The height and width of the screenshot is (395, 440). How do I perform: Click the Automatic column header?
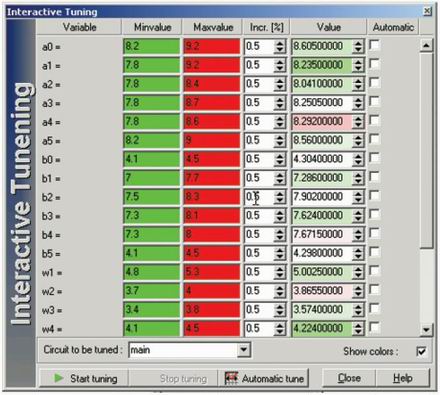(393, 27)
